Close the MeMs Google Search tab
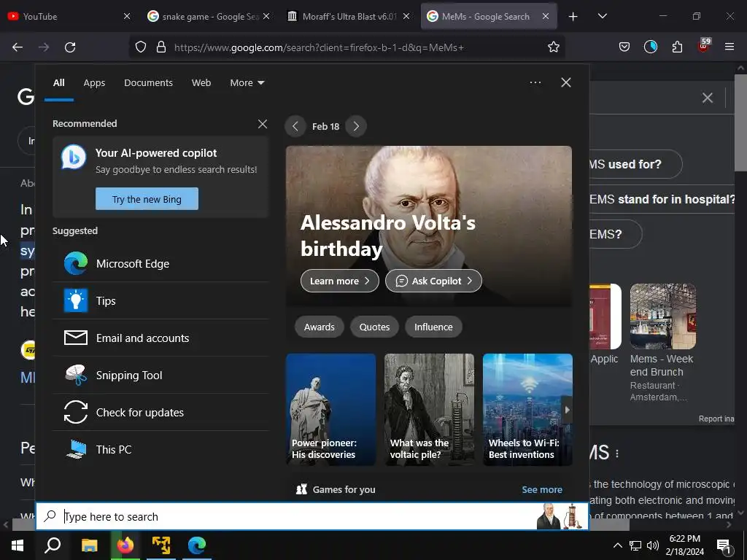Image resolution: width=747 pixels, height=560 pixels. (546, 17)
